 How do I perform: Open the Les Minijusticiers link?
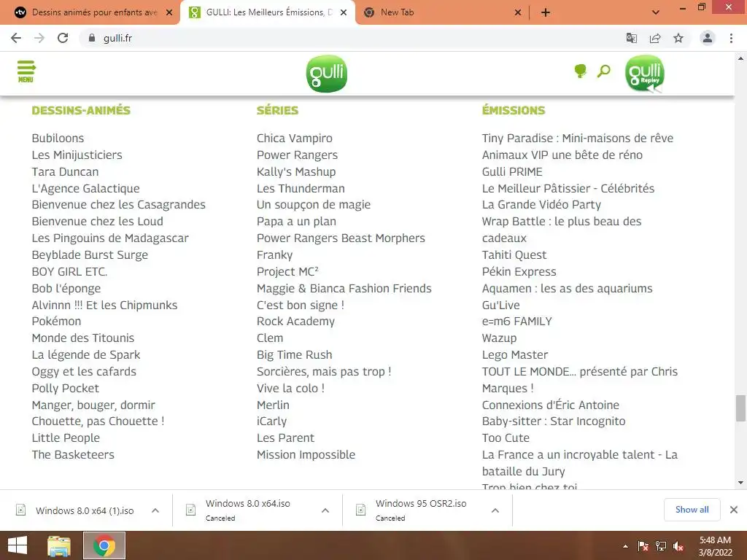77,155
